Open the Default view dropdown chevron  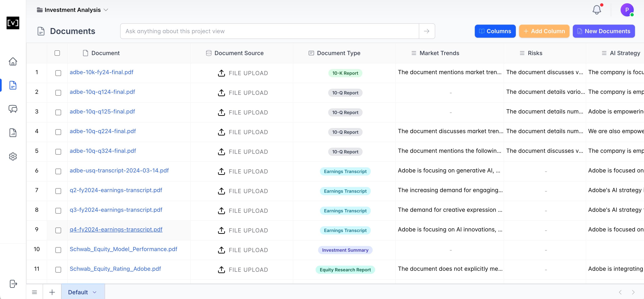tap(95, 292)
